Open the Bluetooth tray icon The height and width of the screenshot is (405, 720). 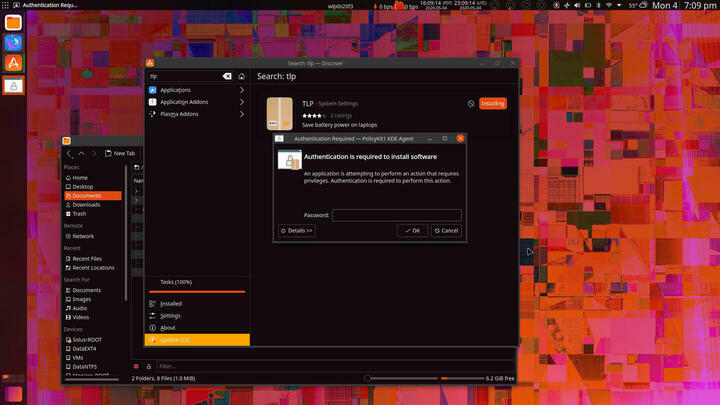pyautogui.click(x=598, y=5)
